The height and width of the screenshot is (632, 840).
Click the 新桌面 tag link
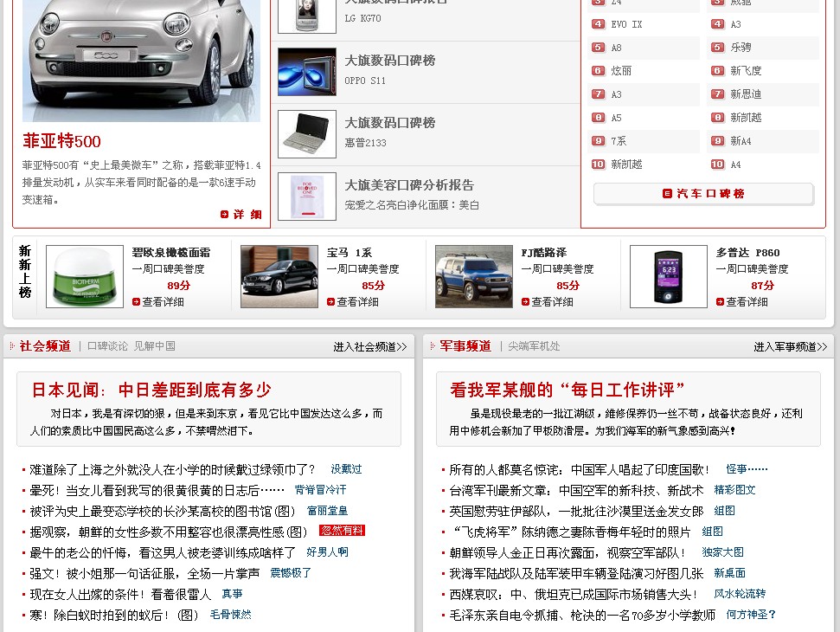pyautogui.click(x=729, y=573)
